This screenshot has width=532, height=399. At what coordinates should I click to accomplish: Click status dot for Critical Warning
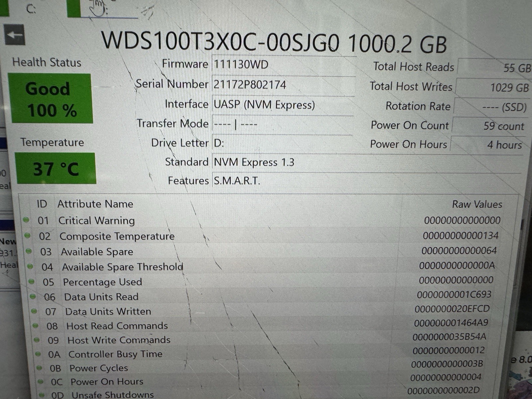[x=26, y=220]
